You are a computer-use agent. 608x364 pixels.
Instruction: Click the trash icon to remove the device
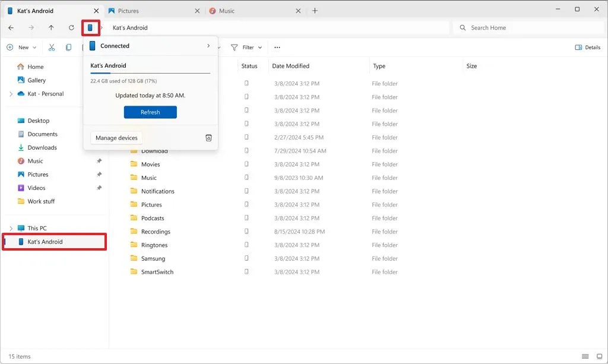[x=208, y=137]
